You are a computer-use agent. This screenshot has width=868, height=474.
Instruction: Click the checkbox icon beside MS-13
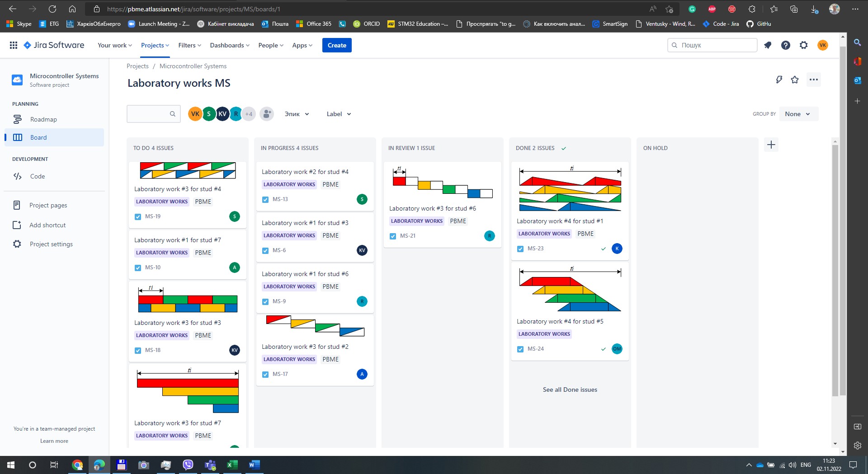[265, 200]
